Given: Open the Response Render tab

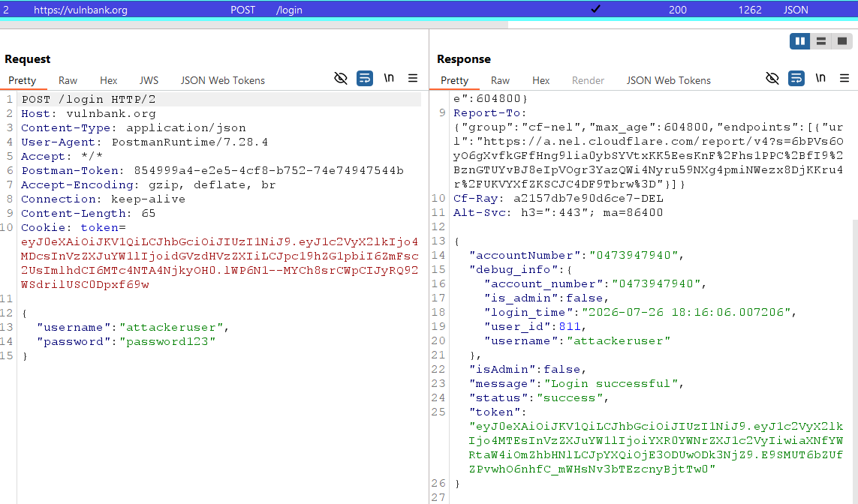Looking at the screenshot, I should pos(589,80).
